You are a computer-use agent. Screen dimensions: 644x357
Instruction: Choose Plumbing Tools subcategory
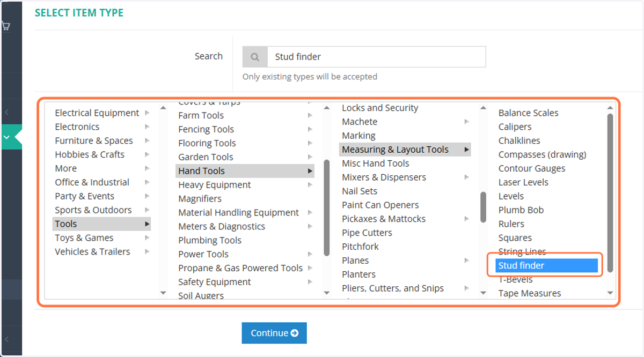pyautogui.click(x=210, y=241)
